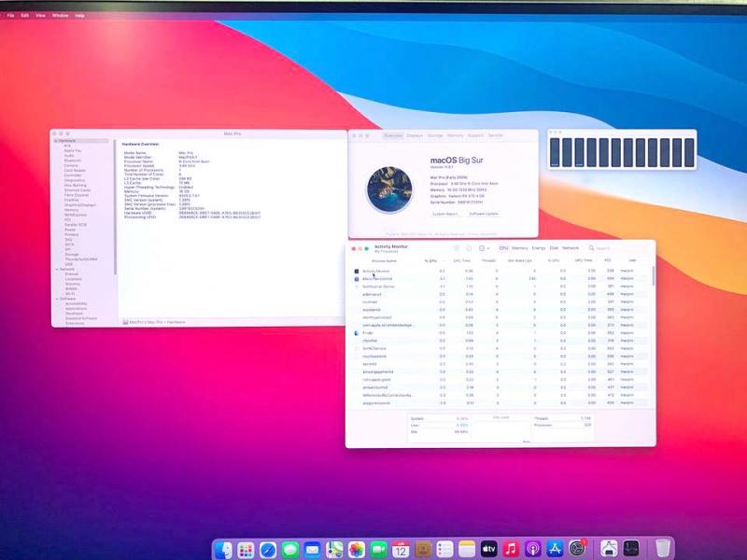Switch to the Network tab in Activity Monitor
The height and width of the screenshot is (560, 747).
point(571,248)
